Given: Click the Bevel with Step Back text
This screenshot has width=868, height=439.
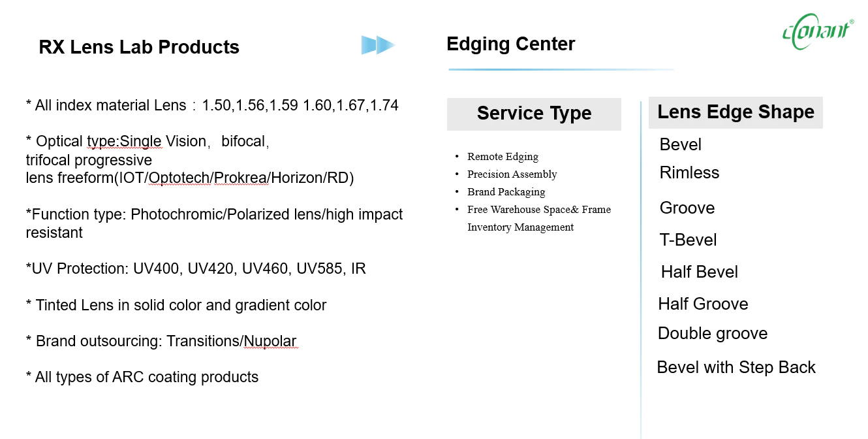Looking at the screenshot, I should [736, 367].
